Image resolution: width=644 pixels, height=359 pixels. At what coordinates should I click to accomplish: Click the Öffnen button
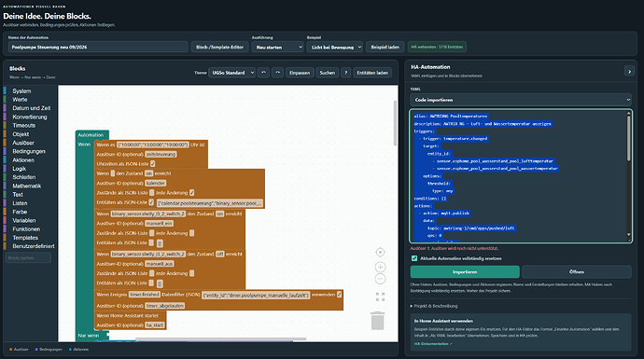coord(577,271)
